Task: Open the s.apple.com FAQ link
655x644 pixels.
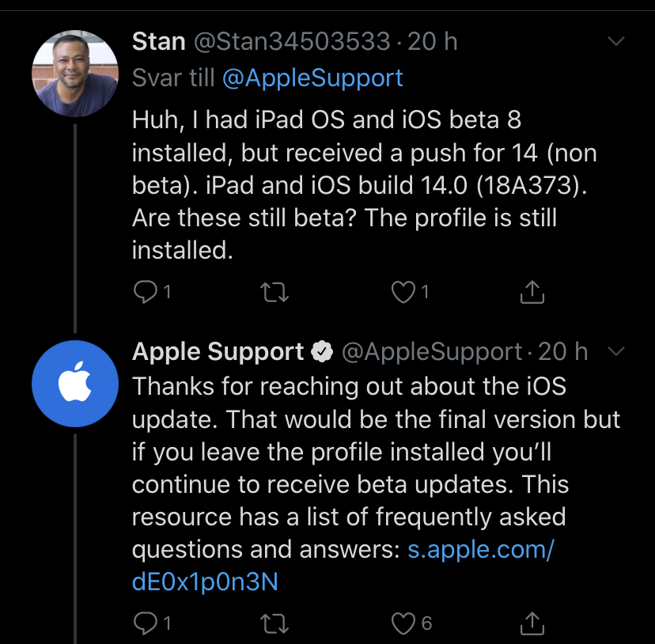Action: pyautogui.click(x=343, y=565)
